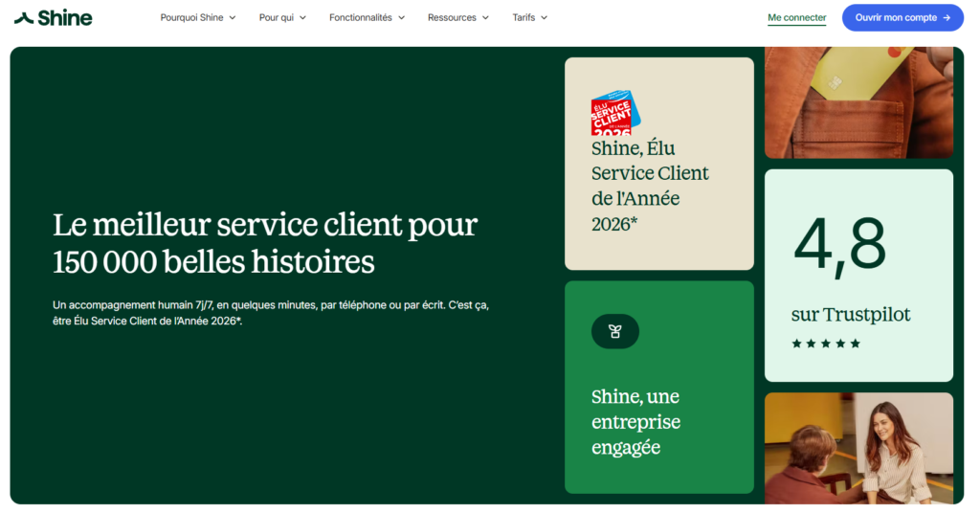
Task: Open the smiling woman photo tile
Action: pos(858,448)
